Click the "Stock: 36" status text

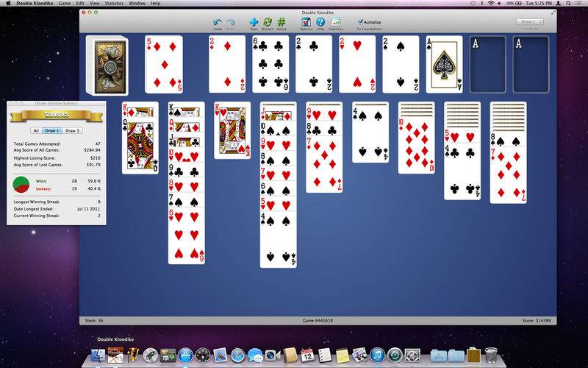[x=94, y=321]
